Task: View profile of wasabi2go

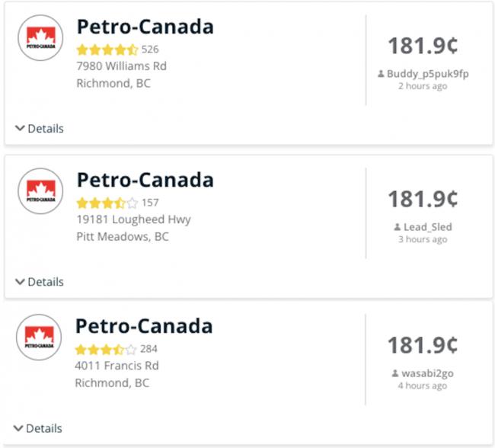Action: pos(427,373)
